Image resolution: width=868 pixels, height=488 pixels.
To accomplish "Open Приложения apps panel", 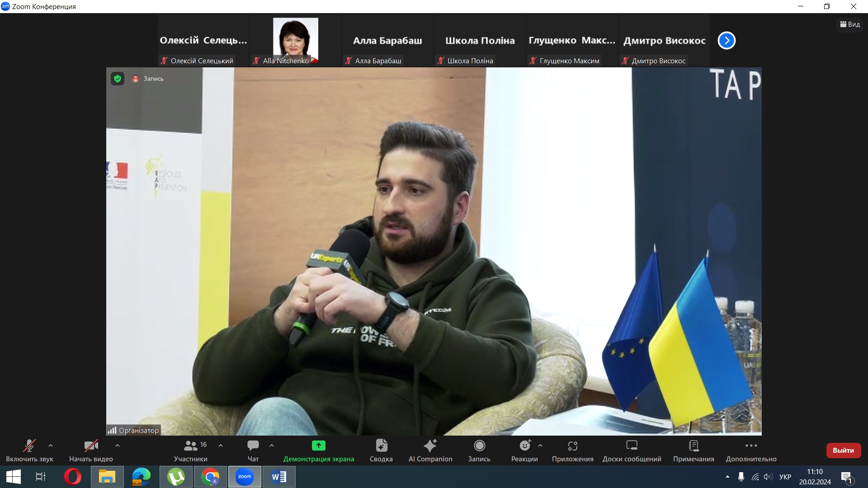I will 572,450.
